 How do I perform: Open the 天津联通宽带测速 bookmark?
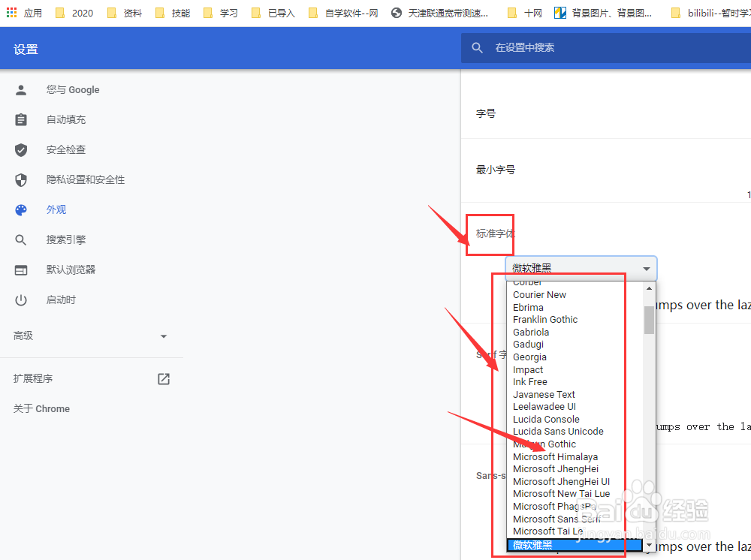(439, 13)
